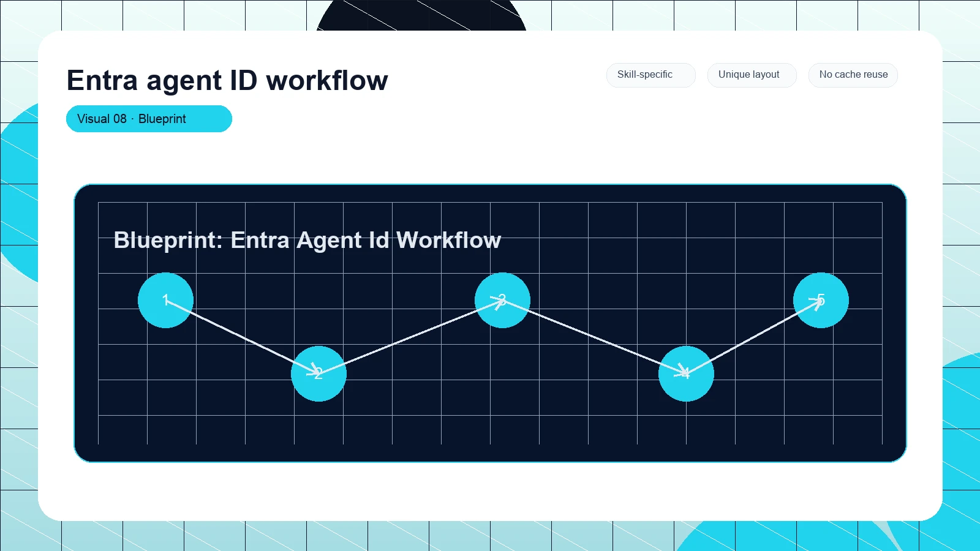Click the Entra agent ID workflow heading
Viewport: 980px width, 551px height.
pos(227,80)
